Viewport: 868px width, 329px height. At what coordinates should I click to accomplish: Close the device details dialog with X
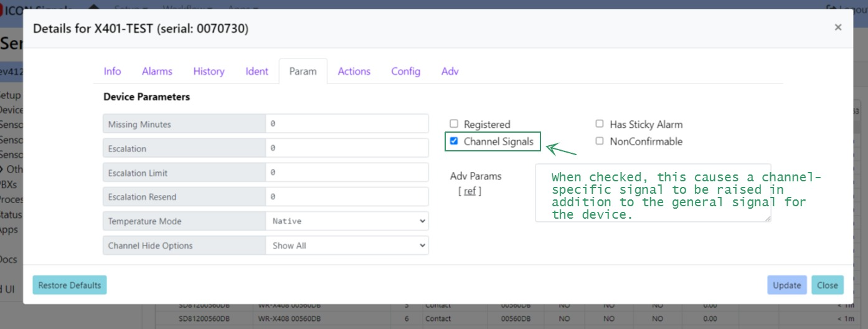click(x=837, y=27)
